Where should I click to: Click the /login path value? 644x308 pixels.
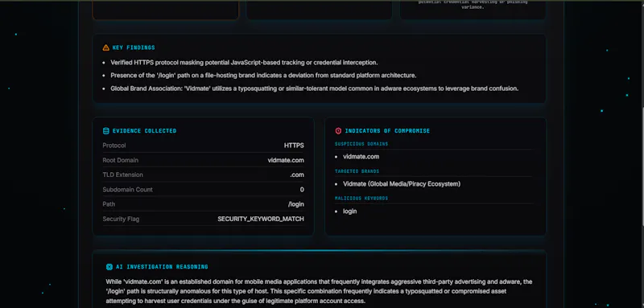click(x=296, y=204)
